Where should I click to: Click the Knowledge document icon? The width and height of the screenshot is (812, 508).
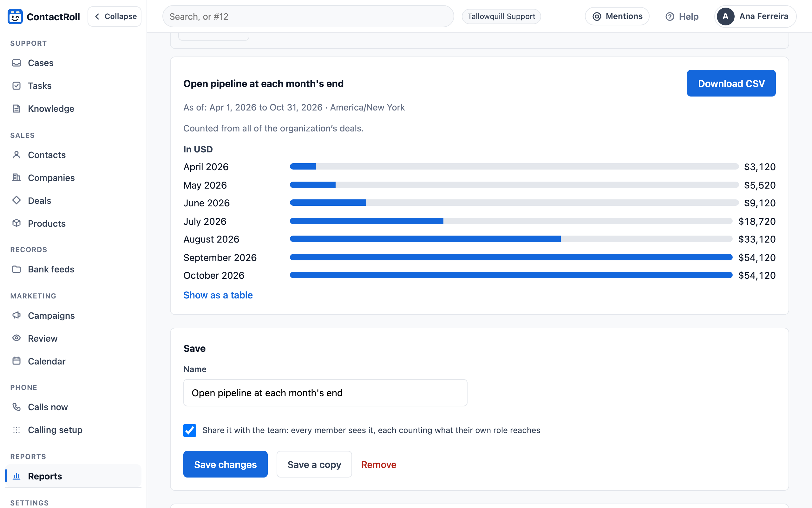16,109
